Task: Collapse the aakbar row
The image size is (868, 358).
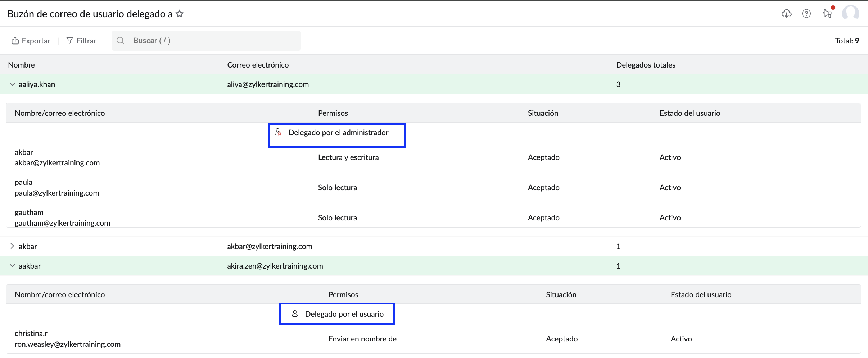Action: click(x=12, y=266)
